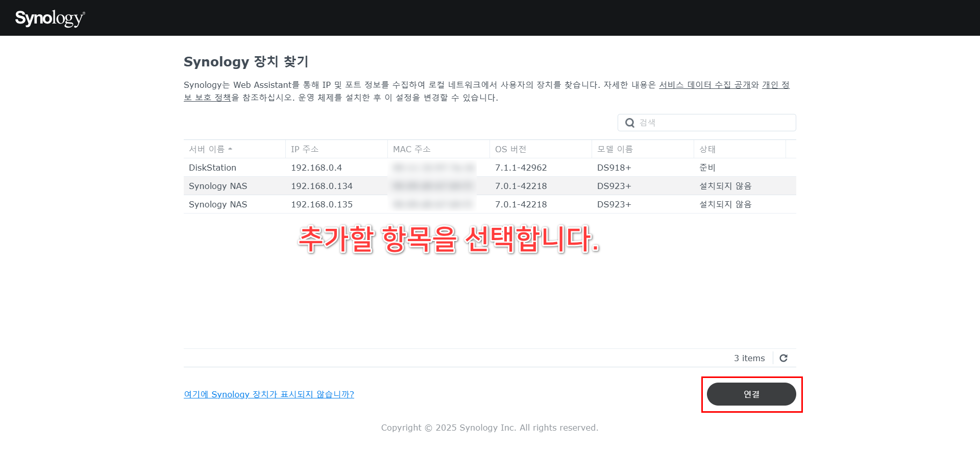The height and width of the screenshot is (449, 980).
Task: Click the Synology 장치 찾기 heading
Action: [x=246, y=62]
